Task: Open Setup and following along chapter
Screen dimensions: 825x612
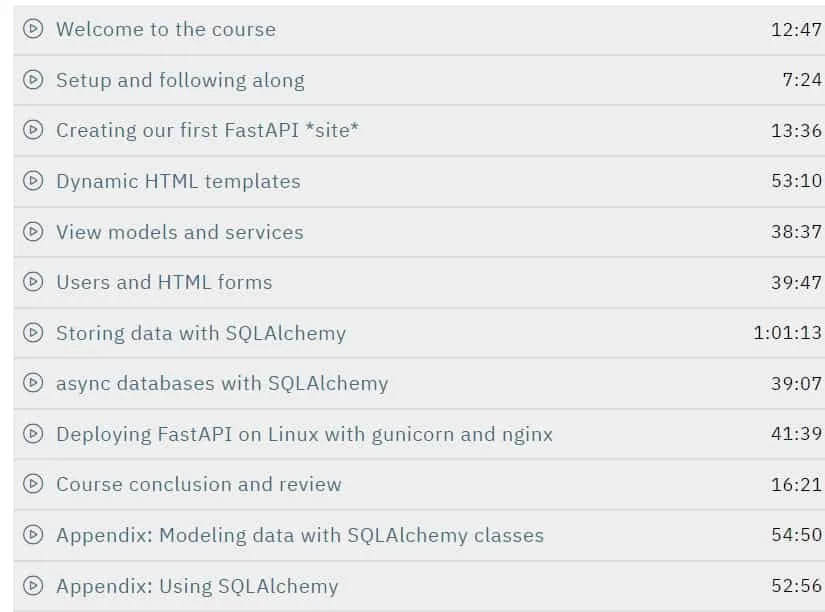Action: [180, 81]
